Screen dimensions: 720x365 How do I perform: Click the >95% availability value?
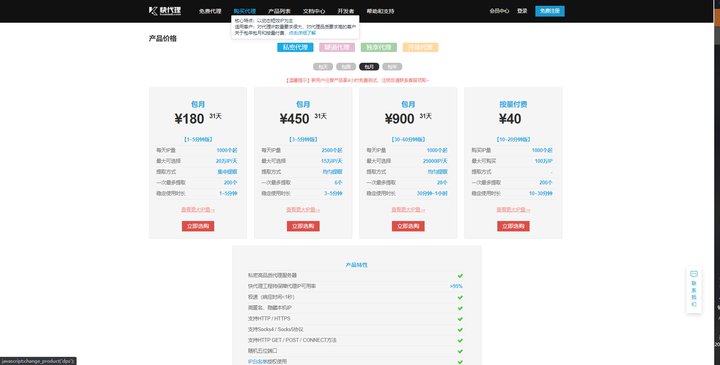point(456,286)
